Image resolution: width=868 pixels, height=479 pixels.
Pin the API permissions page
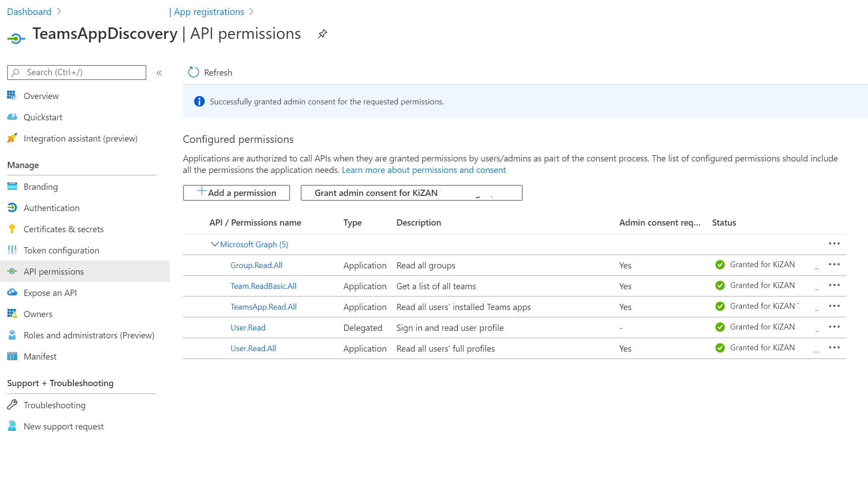click(x=322, y=34)
